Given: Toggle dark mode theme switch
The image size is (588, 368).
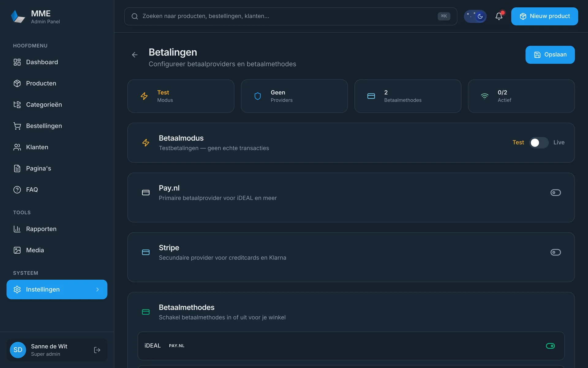Looking at the screenshot, I should point(475,16).
